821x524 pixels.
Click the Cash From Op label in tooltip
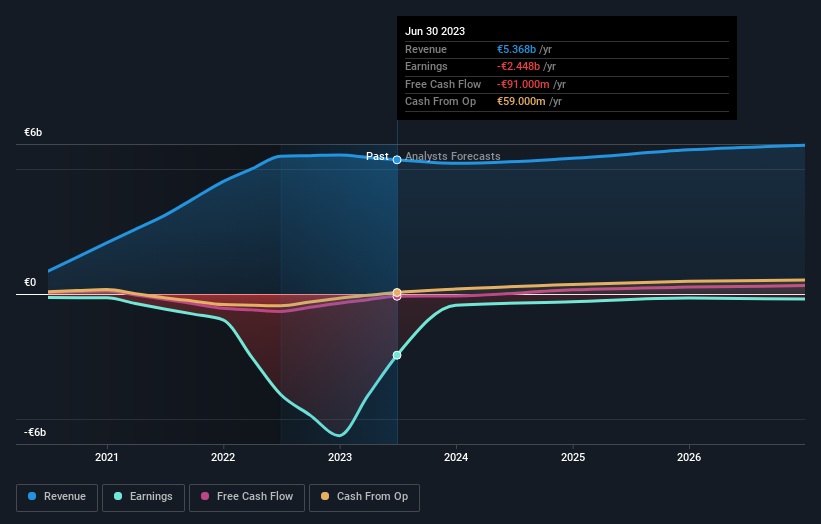pos(440,102)
